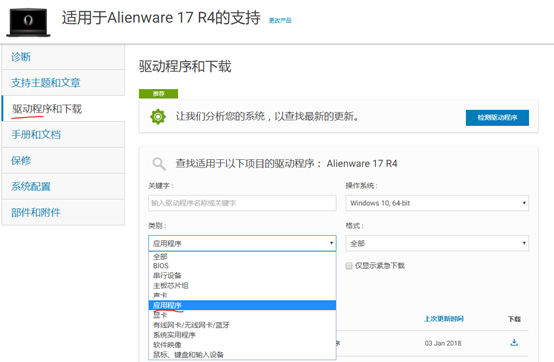Choose 有线网卡/无线网卡/蓝牙 in category list
This screenshot has width=554, height=362.
click(242, 325)
